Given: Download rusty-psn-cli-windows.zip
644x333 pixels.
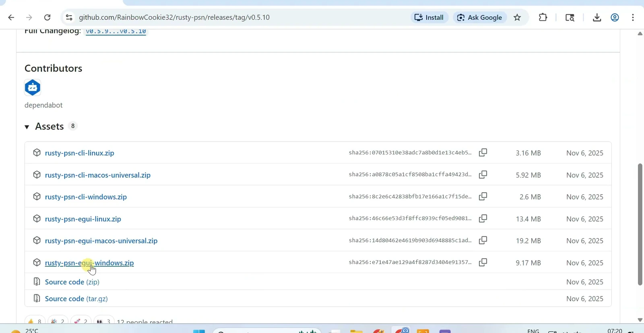Looking at the screenshot, I should pyautogui.click(x=86, y=197).
